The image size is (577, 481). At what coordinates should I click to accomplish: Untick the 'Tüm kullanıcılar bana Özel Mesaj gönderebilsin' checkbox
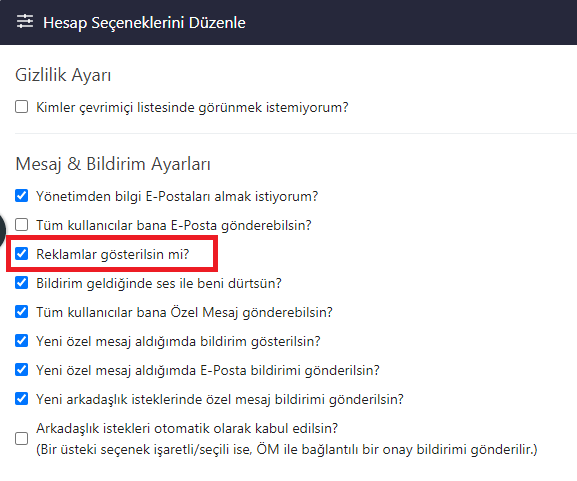point(21,312)
